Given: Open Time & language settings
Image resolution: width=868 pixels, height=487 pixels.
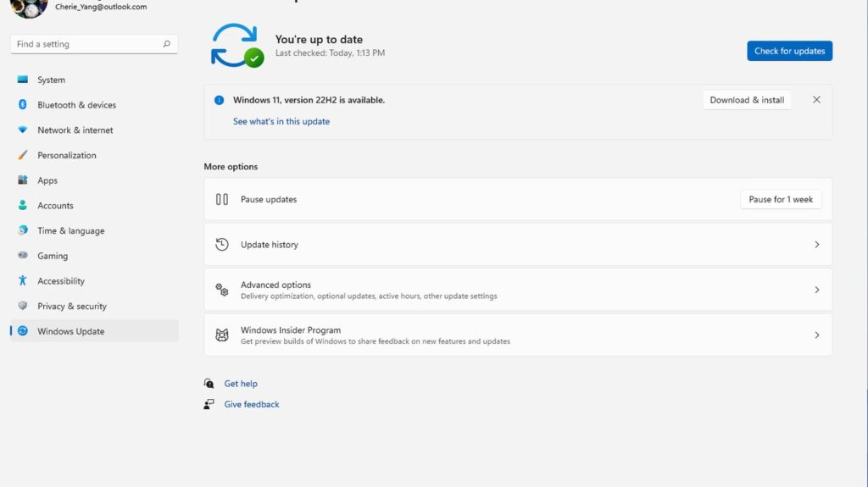Looking at the screenshot, I should click(x=94, y=230).
